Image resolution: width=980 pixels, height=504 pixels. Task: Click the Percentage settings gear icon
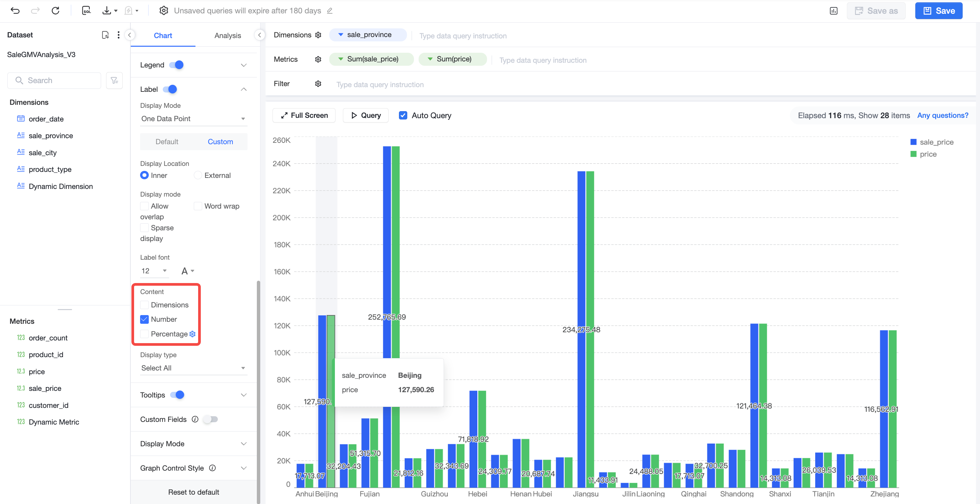192,334
